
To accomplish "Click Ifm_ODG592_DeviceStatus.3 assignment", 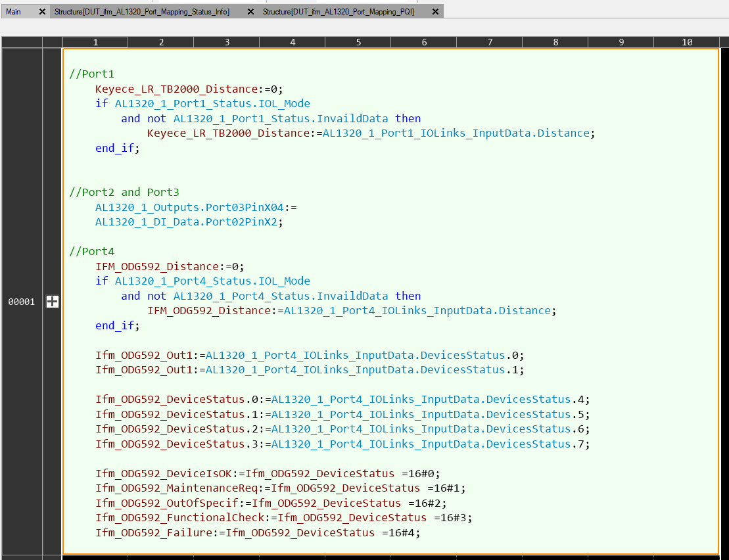I will pyautogui.click(x=342, y=444).
